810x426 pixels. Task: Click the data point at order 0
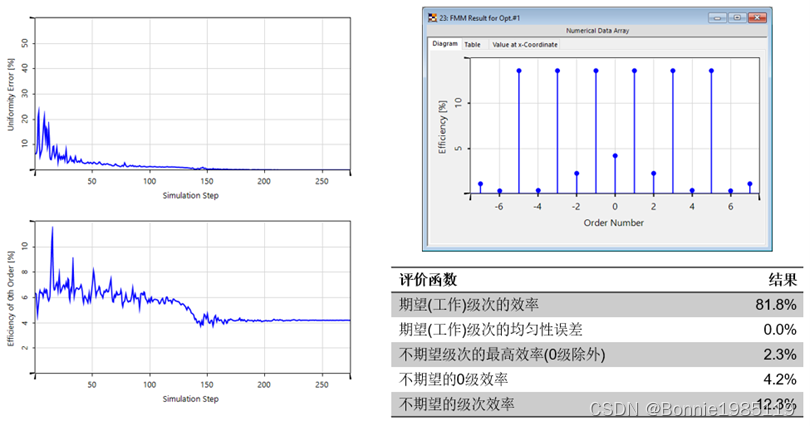(615, 156)
